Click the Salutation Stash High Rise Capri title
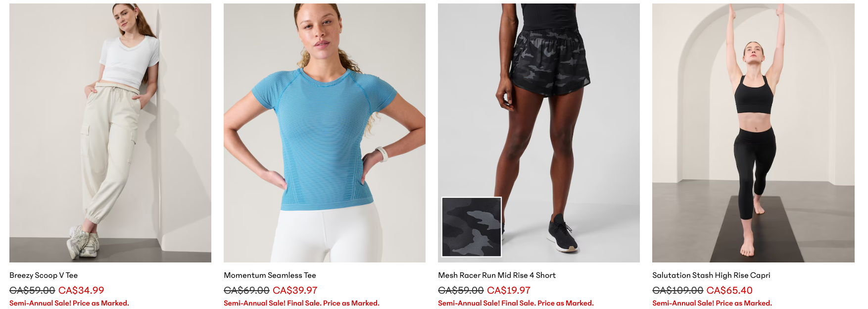Viewport: 868px width, 309px height. click(x=711, y=275)
